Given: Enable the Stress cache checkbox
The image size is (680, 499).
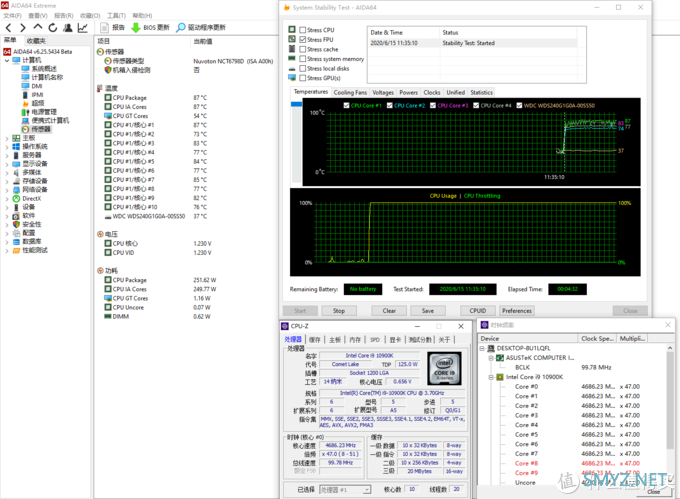Looking at the screenshot, I should [303, 49].
